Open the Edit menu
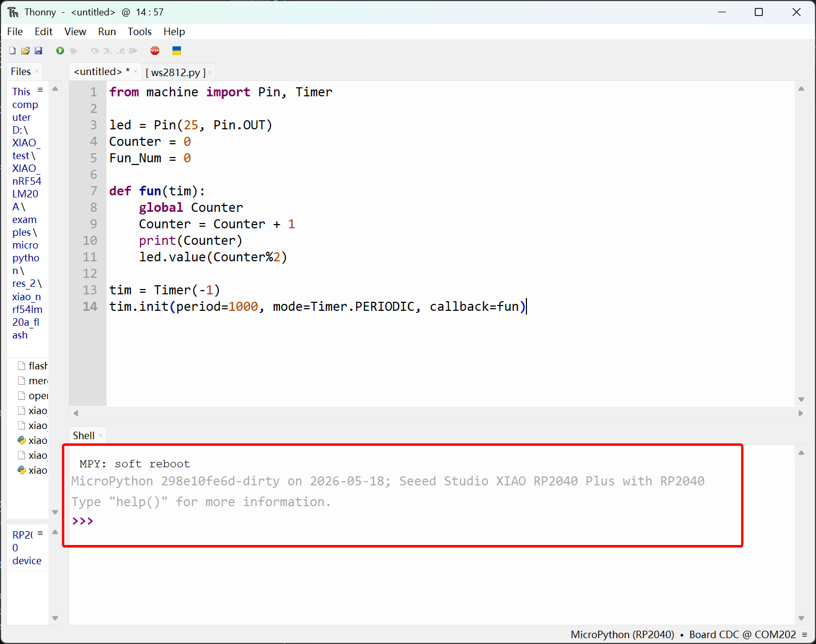 pyautogui.click(x=44, y=31)
